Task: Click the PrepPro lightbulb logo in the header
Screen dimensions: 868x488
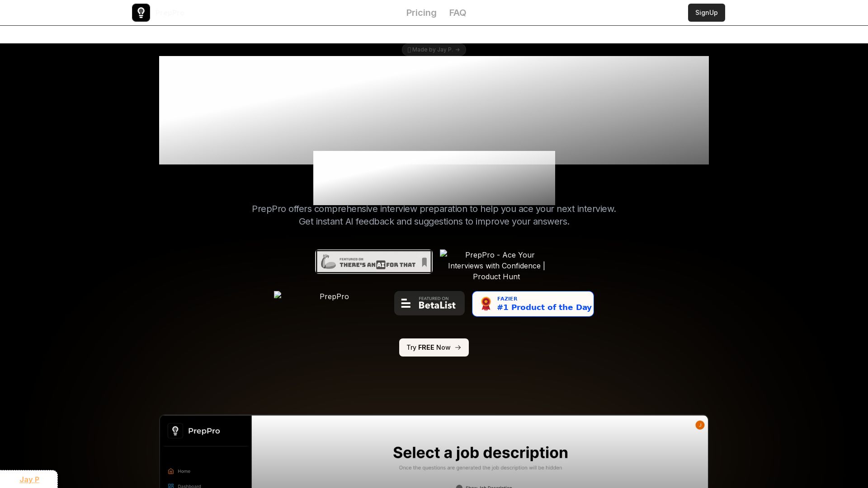Action: tap(141, 13)
